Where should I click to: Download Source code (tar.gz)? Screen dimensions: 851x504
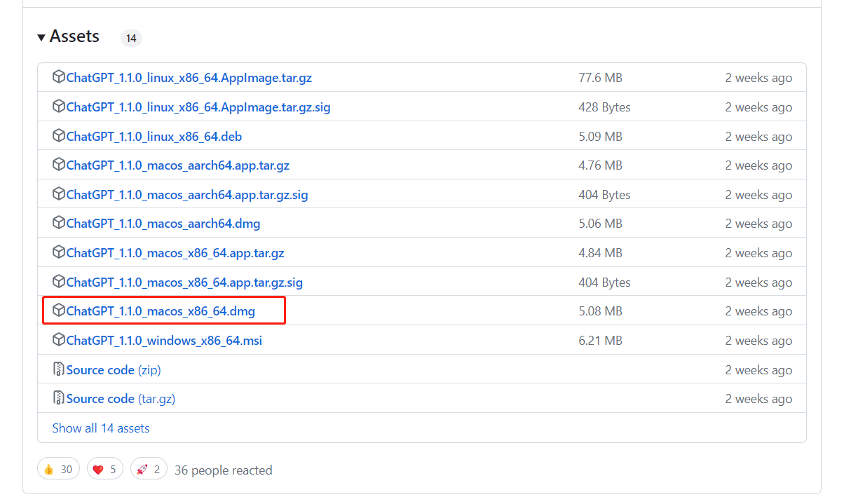coord(121,399)
